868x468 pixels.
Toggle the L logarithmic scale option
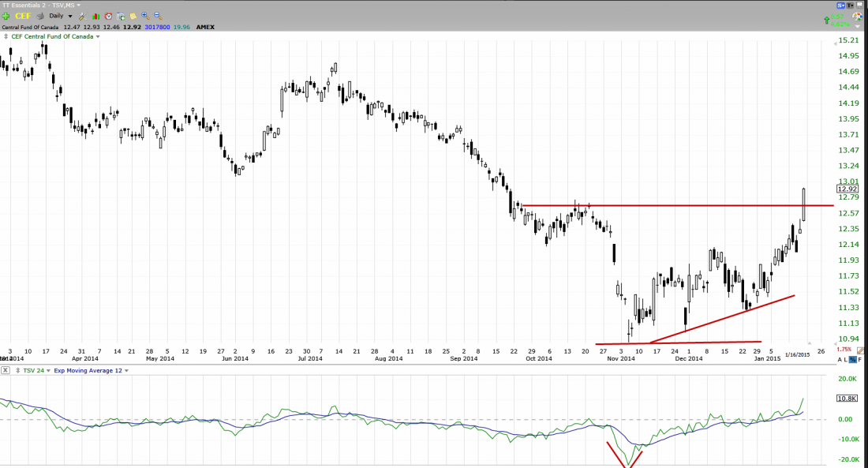(x=846, y=359)
